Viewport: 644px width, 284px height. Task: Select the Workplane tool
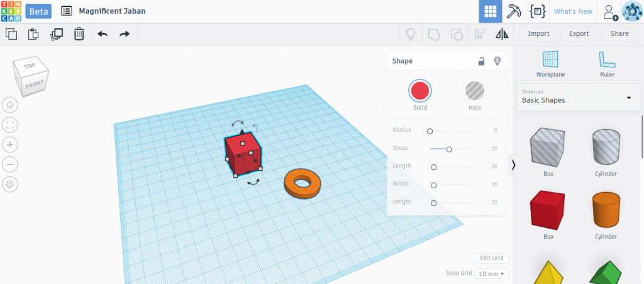[550, 64]
